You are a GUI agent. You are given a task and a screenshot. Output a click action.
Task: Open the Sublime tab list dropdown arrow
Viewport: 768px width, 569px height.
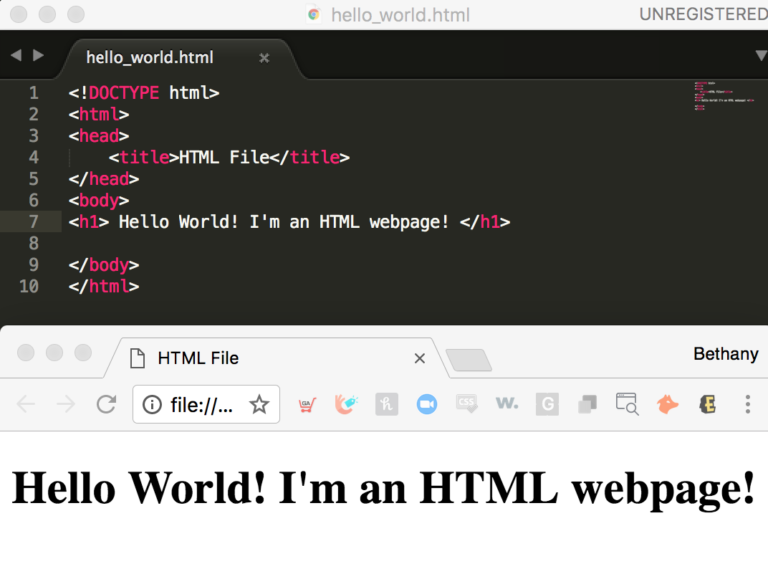(760, 55)
